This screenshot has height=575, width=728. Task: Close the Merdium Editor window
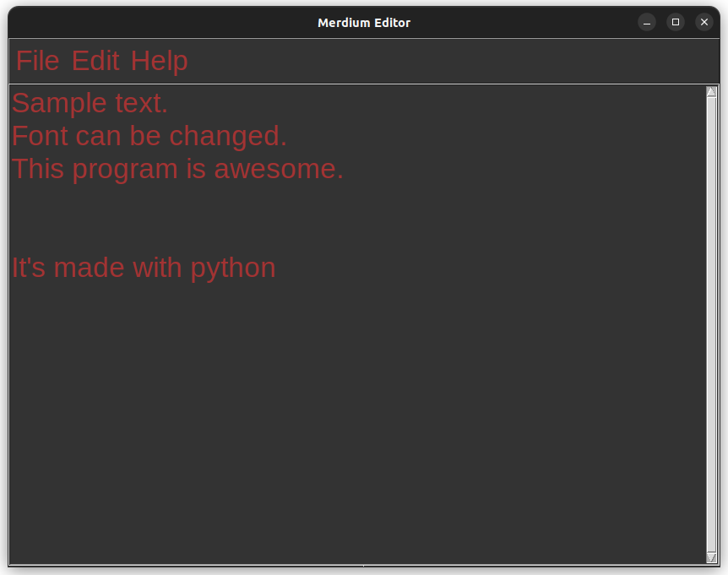(x=704, y=23)
